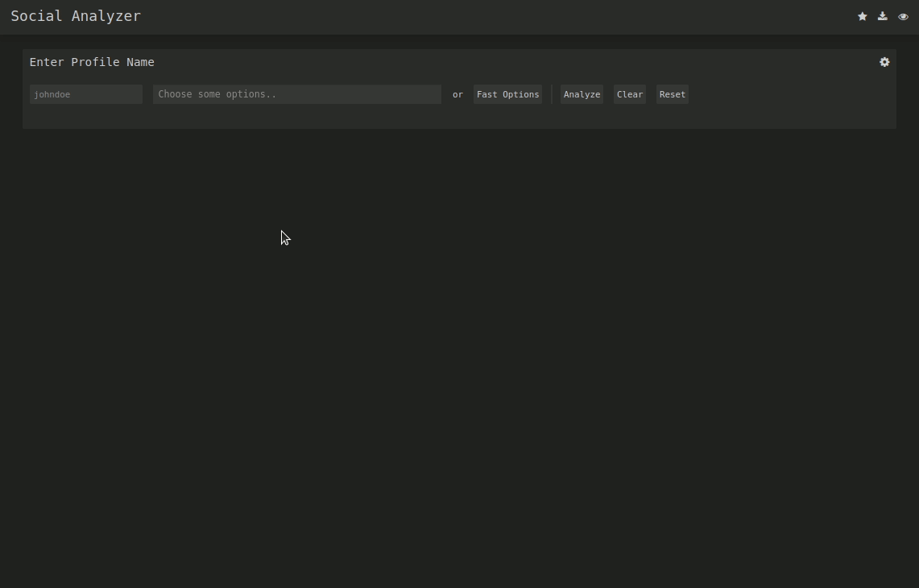Open the Choose some options dropdown
This screenshot has height=588, width=919.
click(x=296, y=94)
